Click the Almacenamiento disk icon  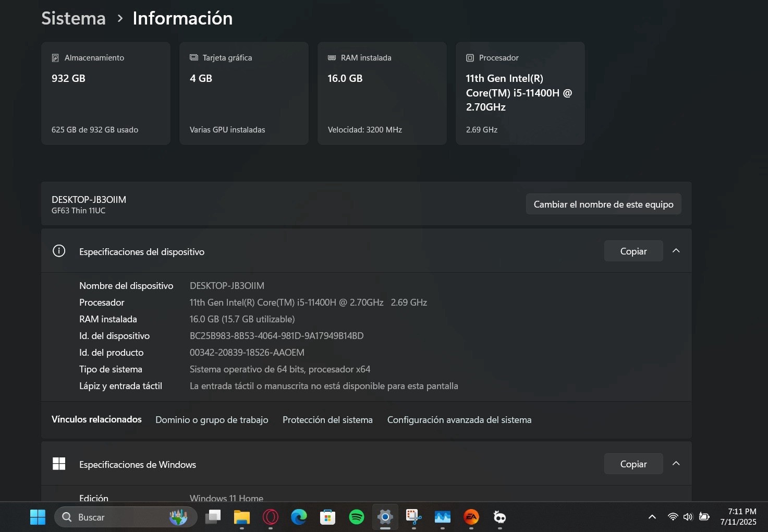click(55, 58)
